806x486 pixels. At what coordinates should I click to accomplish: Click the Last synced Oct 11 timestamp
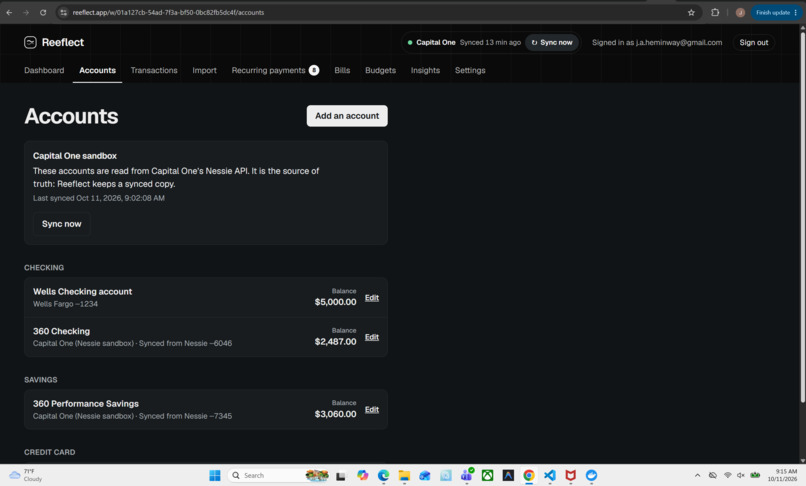(x=99, y=198)
